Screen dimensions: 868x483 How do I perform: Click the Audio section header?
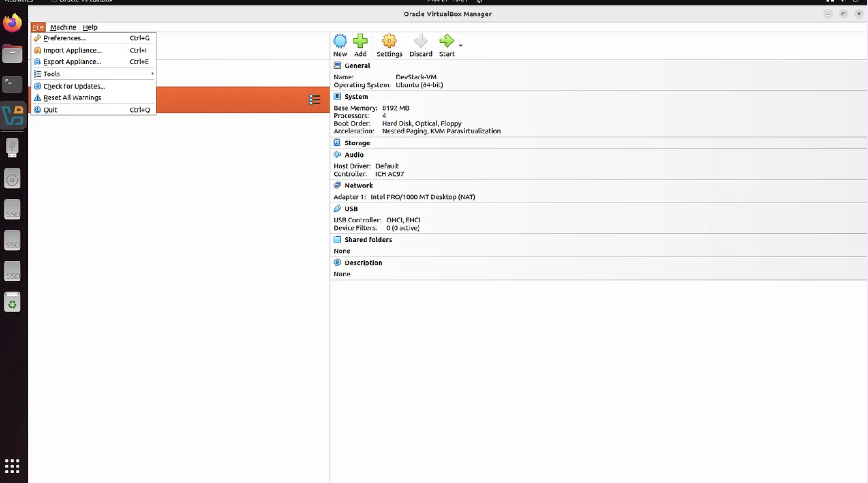click(x=354, y=155)
